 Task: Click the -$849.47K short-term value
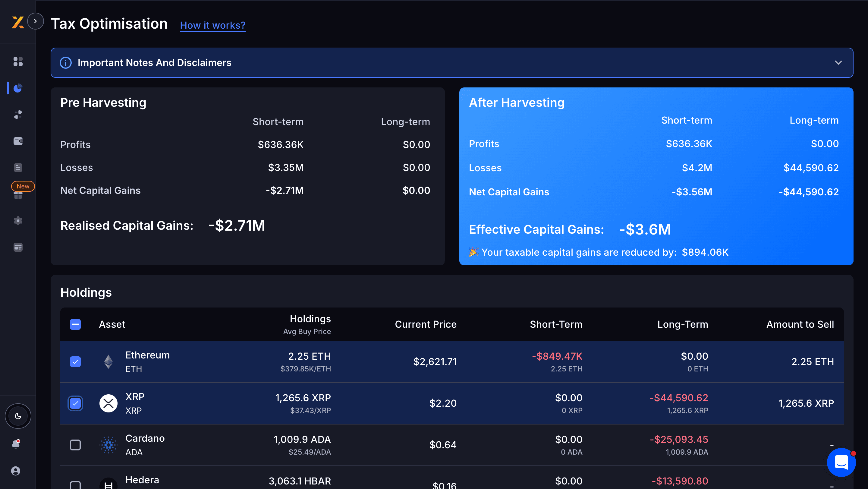click(557, 356)
